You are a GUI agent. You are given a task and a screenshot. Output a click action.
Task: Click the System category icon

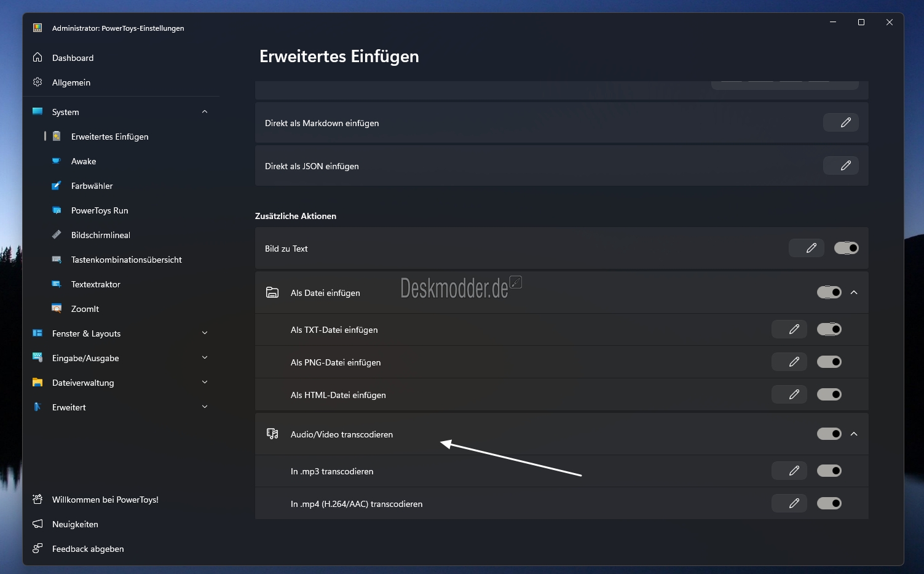(38, 111)
